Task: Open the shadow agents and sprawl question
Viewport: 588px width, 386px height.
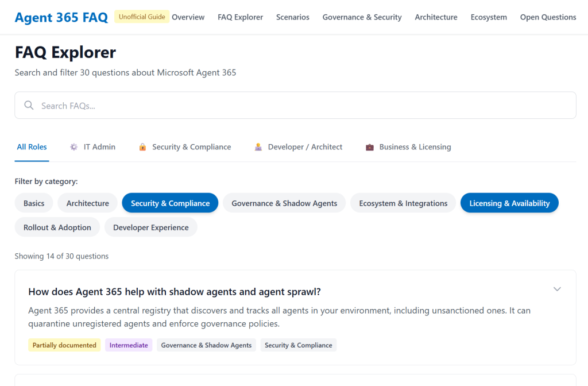Action: tap(175, 292)
